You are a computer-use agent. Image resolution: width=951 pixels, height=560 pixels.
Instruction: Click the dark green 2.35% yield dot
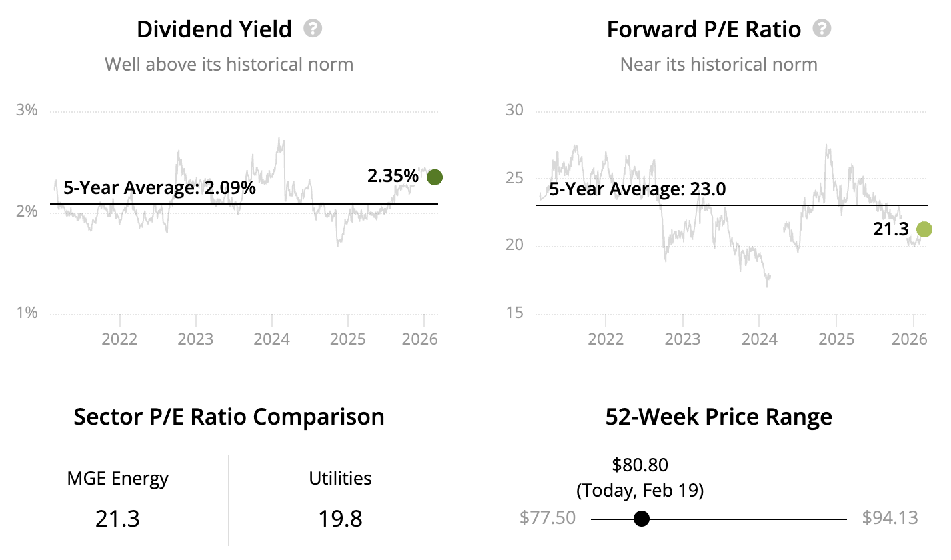435,177
